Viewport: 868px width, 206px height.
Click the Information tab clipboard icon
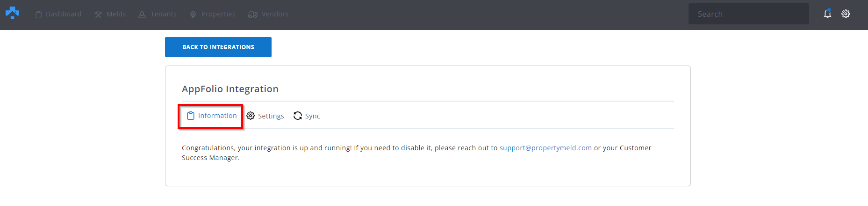(x=191, y=116)
